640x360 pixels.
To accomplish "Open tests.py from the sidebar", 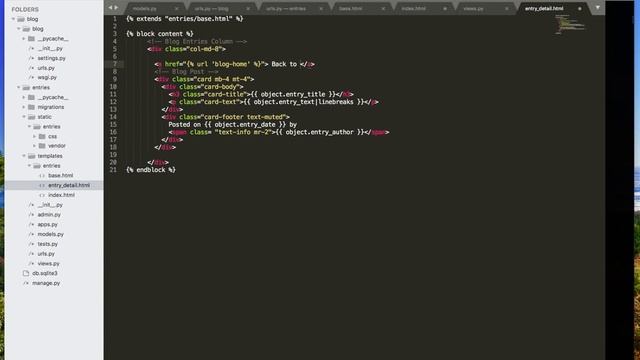I will (x=47, y=244).
